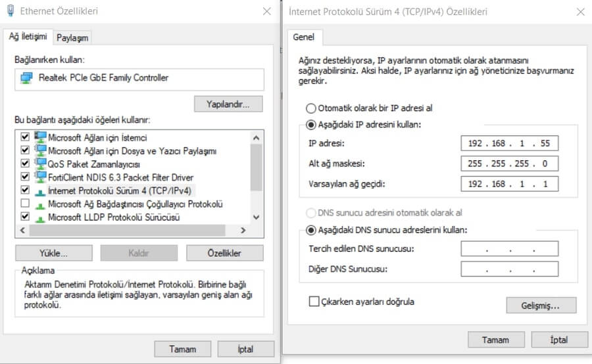Image resolution: width=592 pixels, height=364 pixels.
Task: Click the Dosya ve Yazıcı Paylaşımı icon
Action: coord(41,151)
